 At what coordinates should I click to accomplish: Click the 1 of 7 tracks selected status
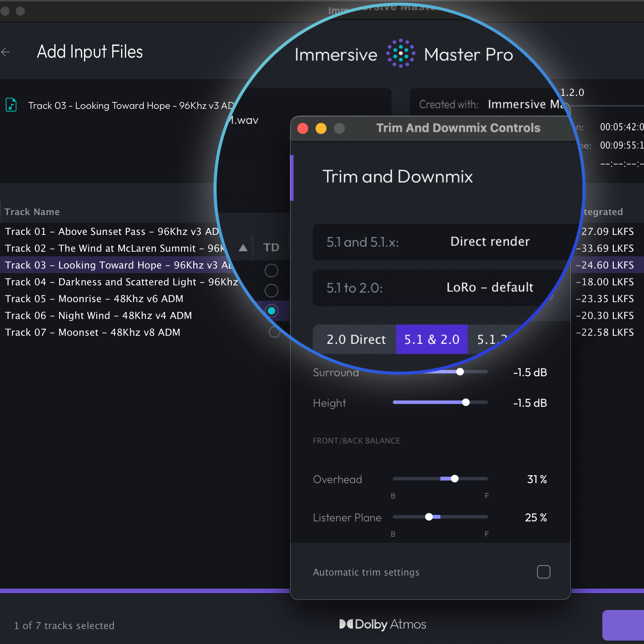(64, 626)
